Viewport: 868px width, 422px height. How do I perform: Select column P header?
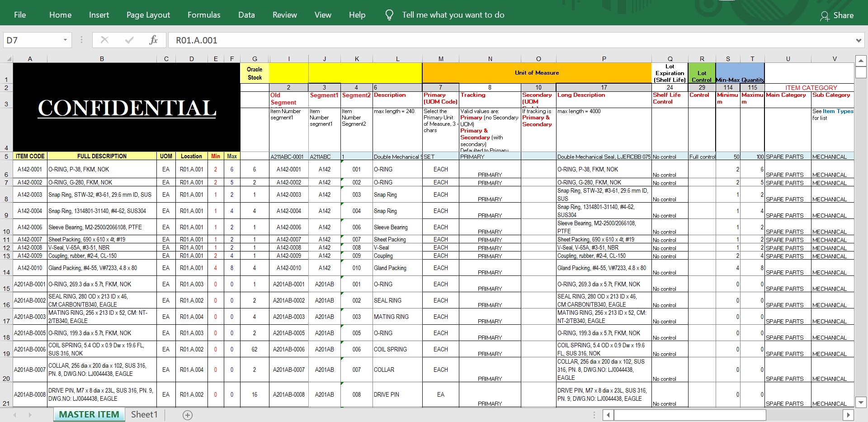point(604,59)
